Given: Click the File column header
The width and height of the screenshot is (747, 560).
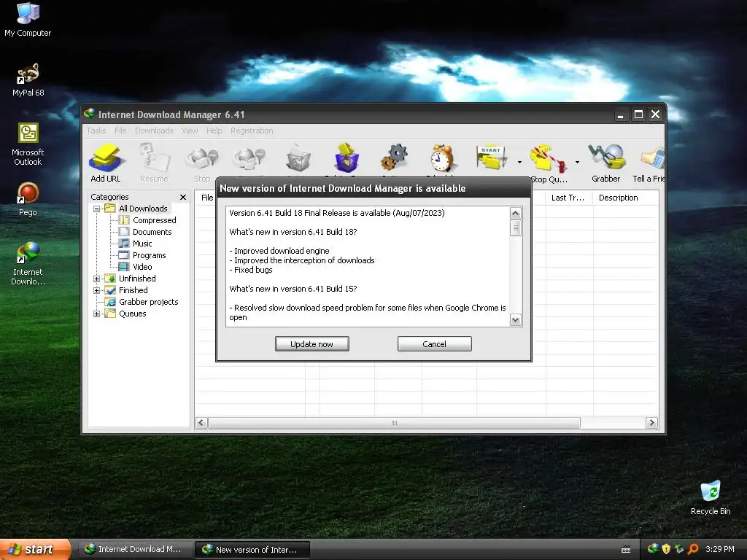Looking at the screenshot, I should (x=206, y=198).
